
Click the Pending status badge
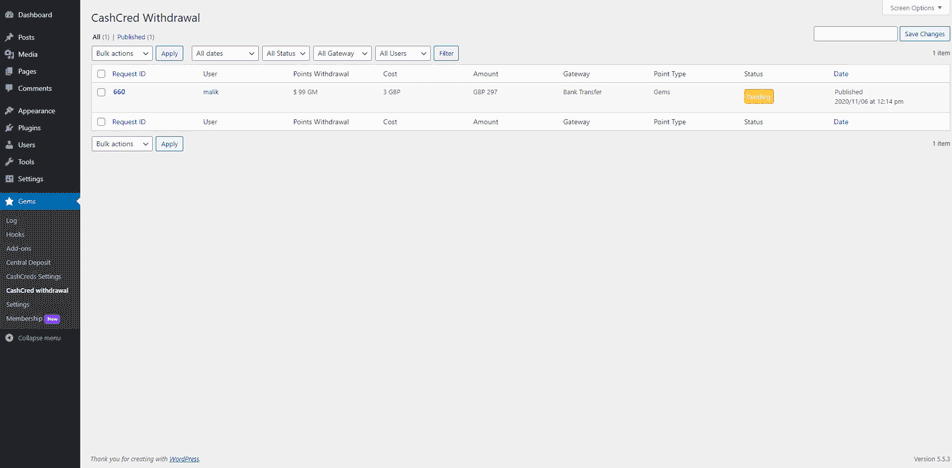(759, 97)
